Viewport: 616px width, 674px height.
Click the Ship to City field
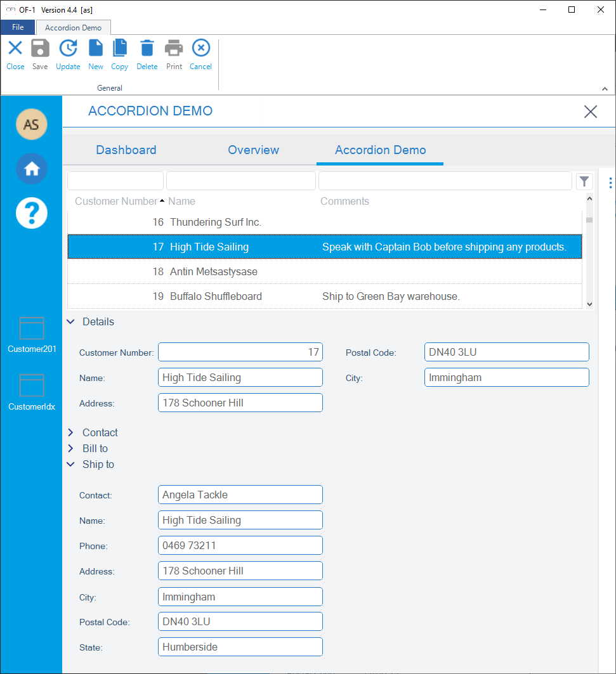point(240,597)
